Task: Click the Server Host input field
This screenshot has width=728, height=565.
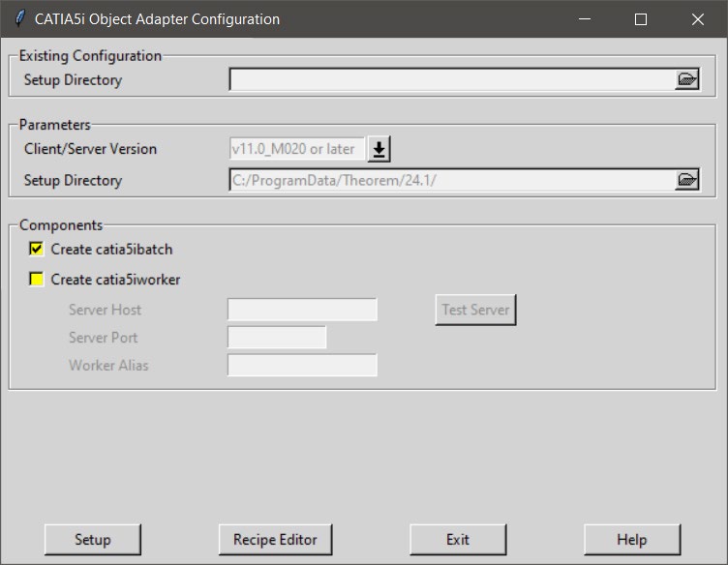Action: [302, 310]
